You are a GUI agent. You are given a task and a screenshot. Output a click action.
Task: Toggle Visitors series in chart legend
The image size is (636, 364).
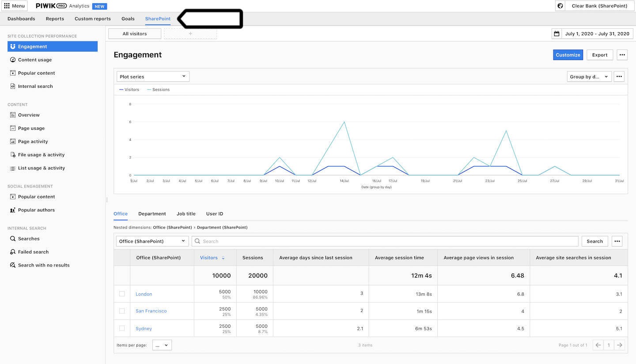tap(129, 90)
